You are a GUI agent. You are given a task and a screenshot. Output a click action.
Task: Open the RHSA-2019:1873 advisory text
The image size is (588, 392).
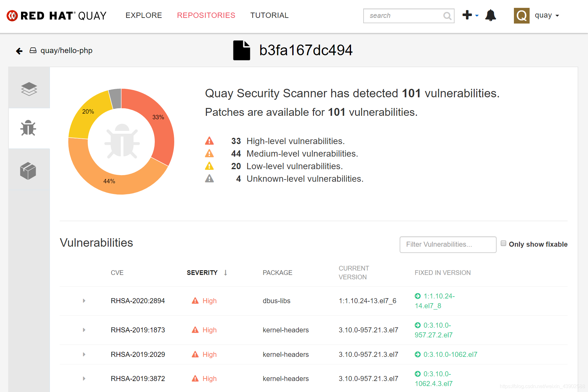coord(138,330)
